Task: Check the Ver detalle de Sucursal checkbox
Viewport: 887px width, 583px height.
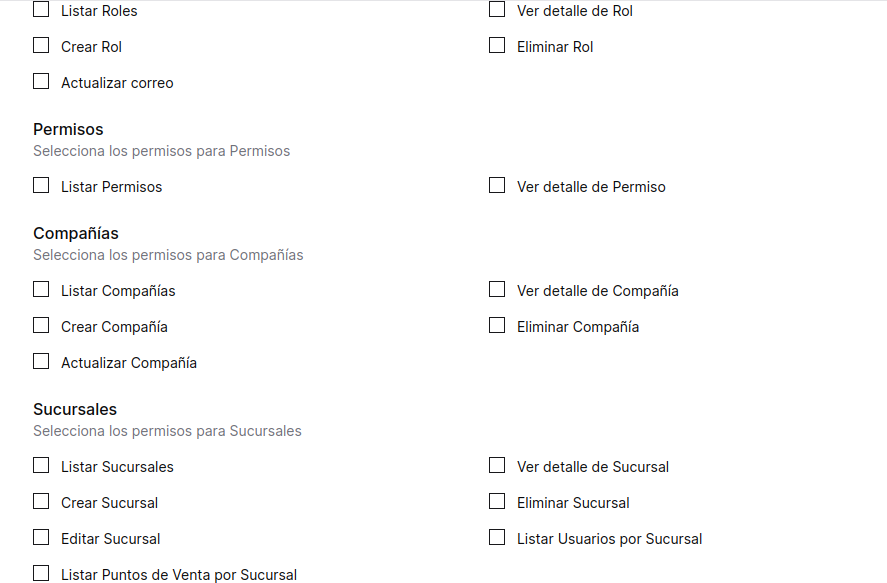Action: [x=497, y=465]
